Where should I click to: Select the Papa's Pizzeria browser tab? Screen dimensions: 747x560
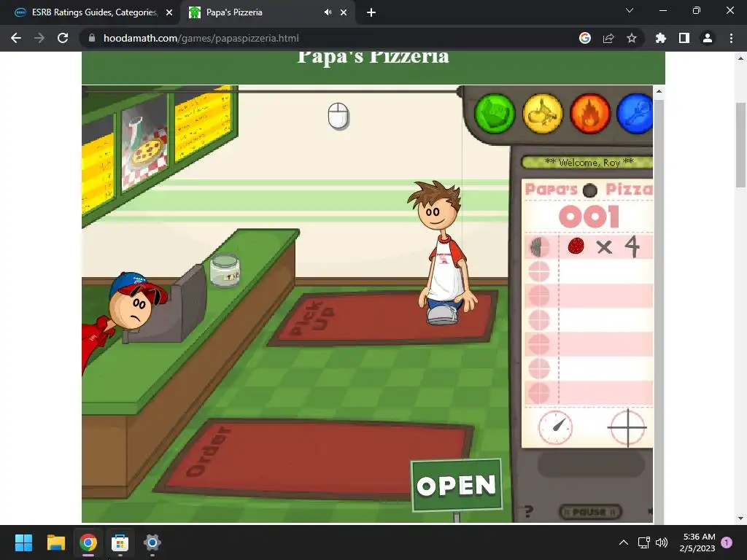pos(261,12)
